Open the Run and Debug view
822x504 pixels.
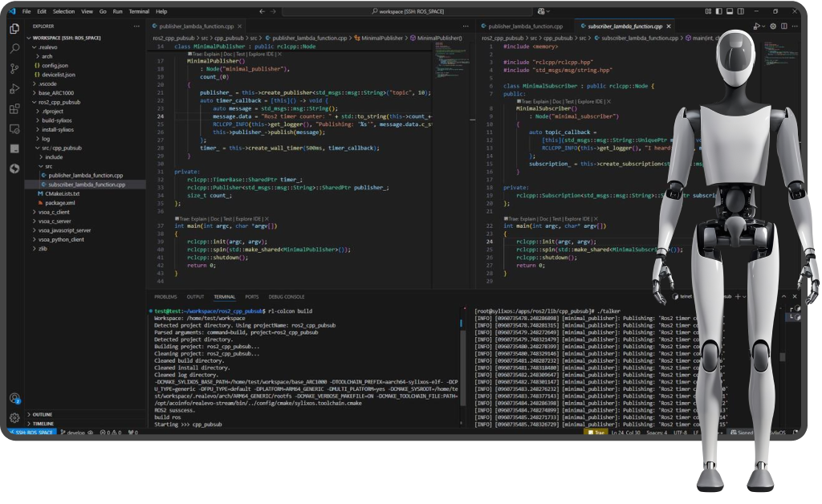(14, 88)
